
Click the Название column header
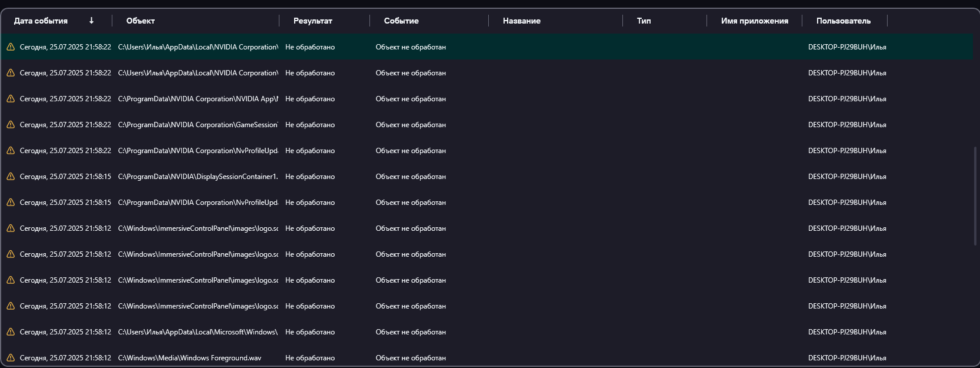[521, 21]
